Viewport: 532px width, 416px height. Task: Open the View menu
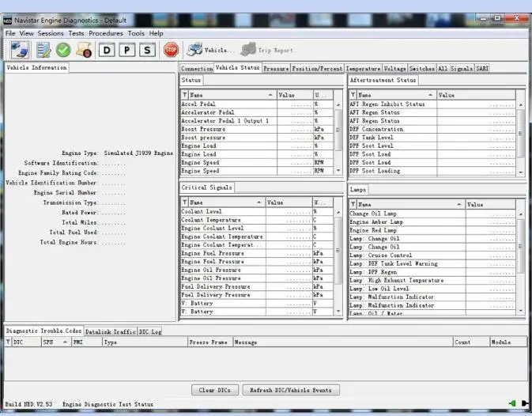(26, 33)
